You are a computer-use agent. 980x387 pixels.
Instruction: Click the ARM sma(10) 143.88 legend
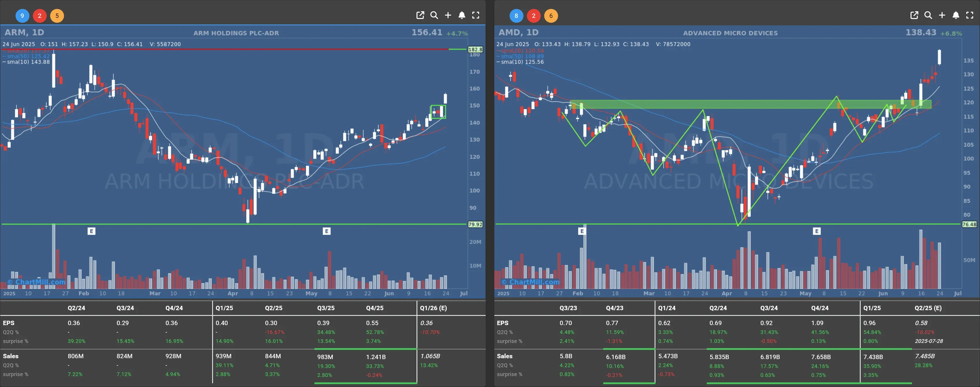(x=26, y=62)
